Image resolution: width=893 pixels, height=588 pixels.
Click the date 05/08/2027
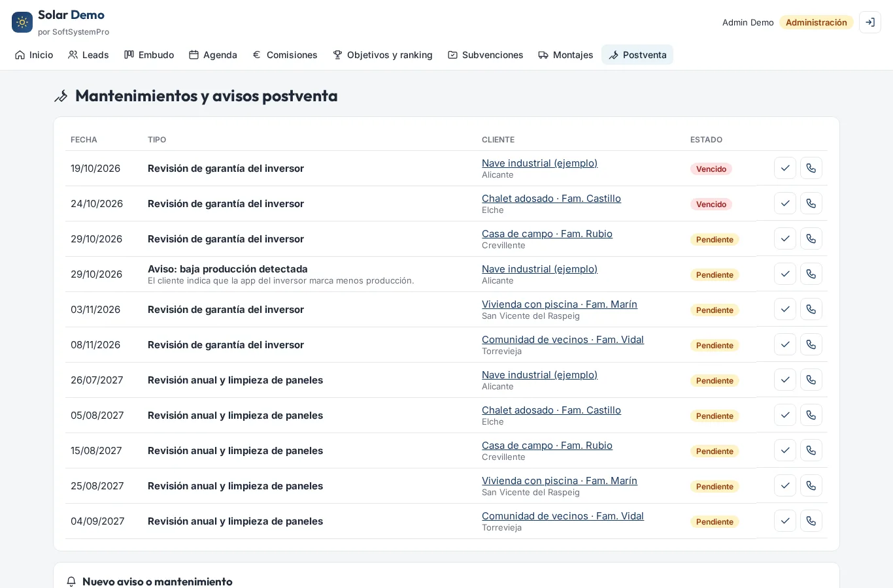tap(97, 416)
